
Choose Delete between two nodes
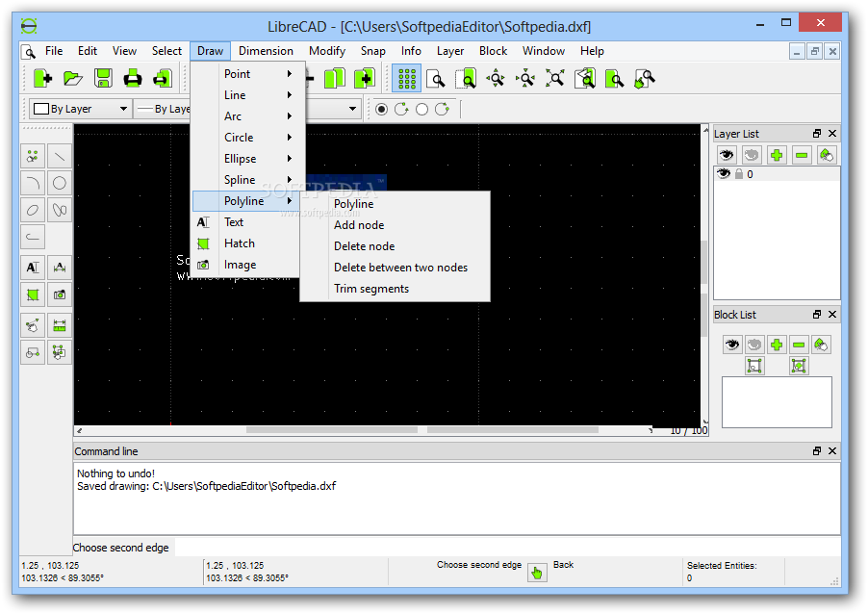[395, 268]
